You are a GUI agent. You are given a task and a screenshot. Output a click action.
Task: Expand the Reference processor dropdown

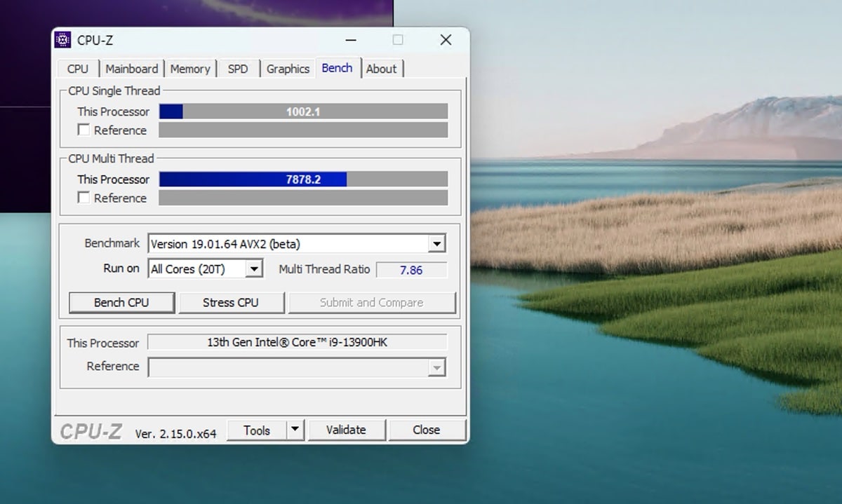coord(436,367)
